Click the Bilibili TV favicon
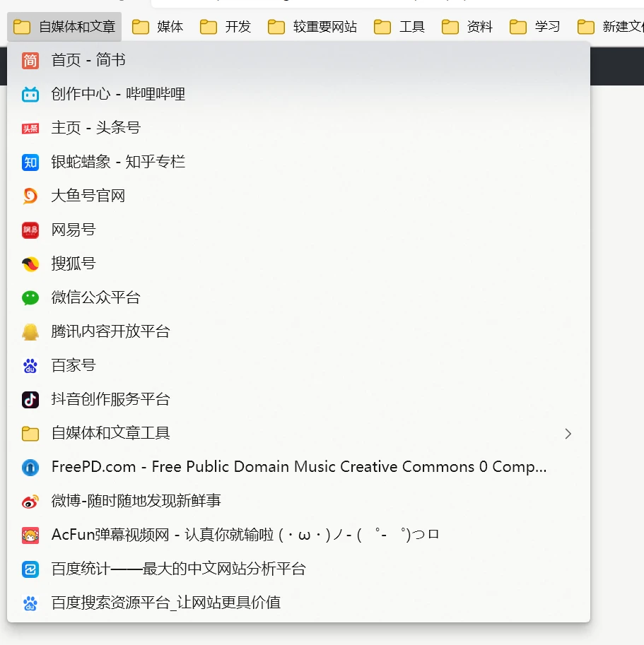644x645 pixels. pos(30,94)
